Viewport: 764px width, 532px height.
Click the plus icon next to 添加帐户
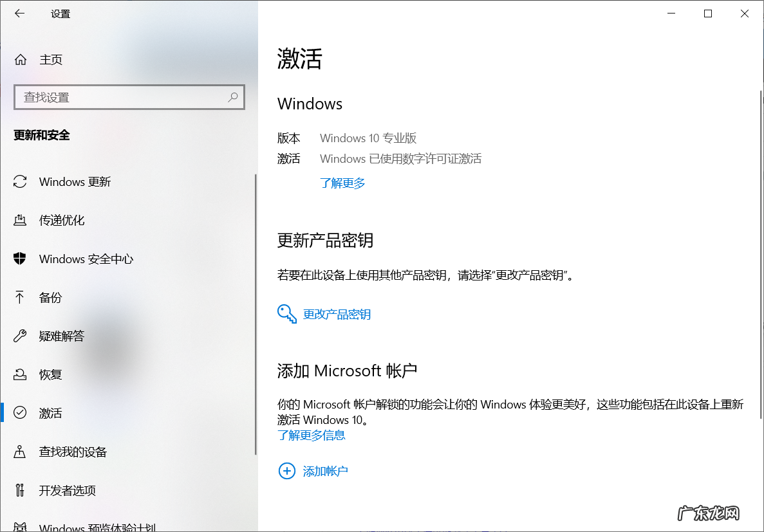point(287,471)
